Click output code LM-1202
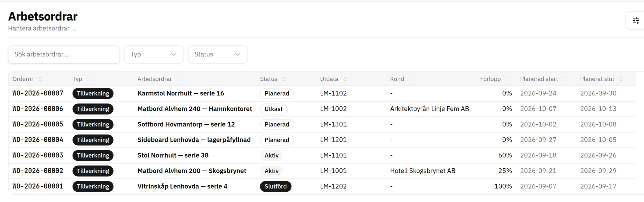 click(333, 186)
